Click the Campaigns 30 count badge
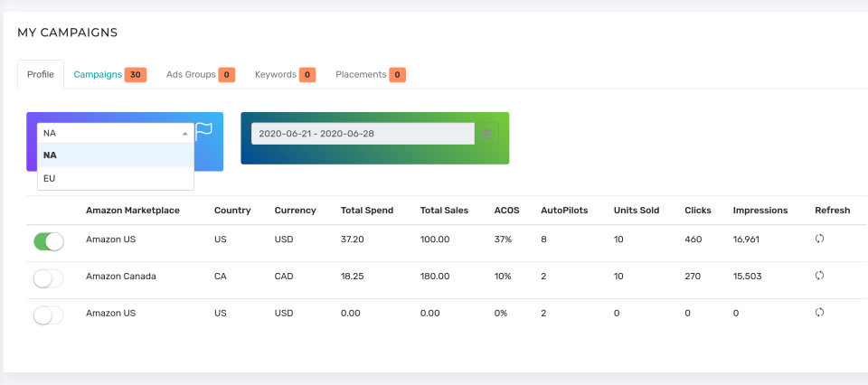The image size is (868, 385). 136,75
